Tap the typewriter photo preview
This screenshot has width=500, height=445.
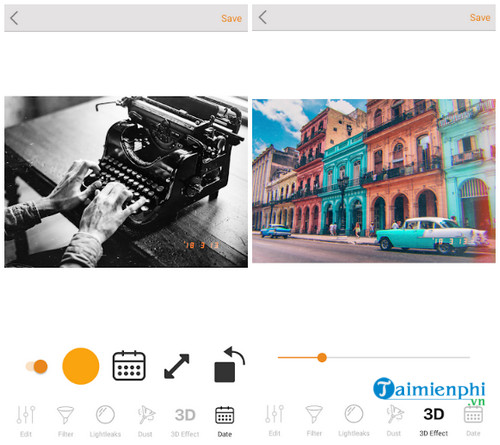click(x=126, y=182)
